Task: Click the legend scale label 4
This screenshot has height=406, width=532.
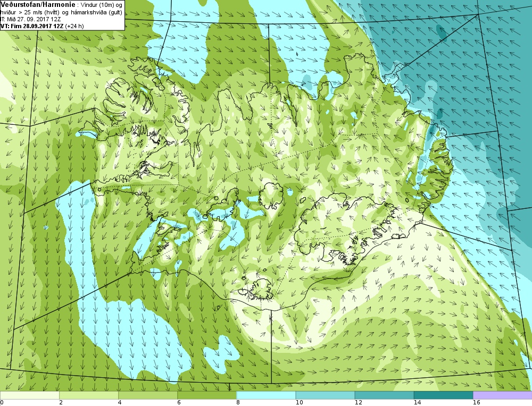Action: [120, 403]
